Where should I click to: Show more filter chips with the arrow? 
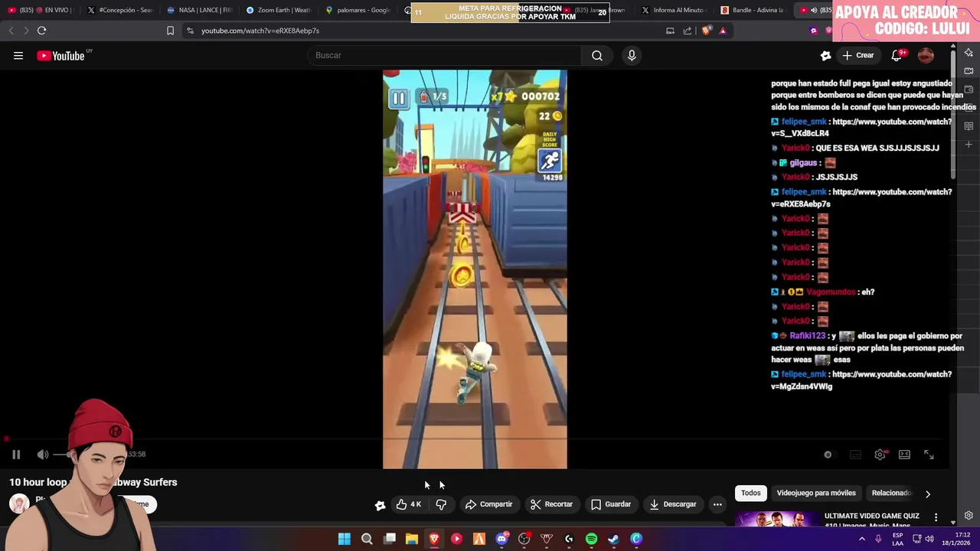(927, 494)
